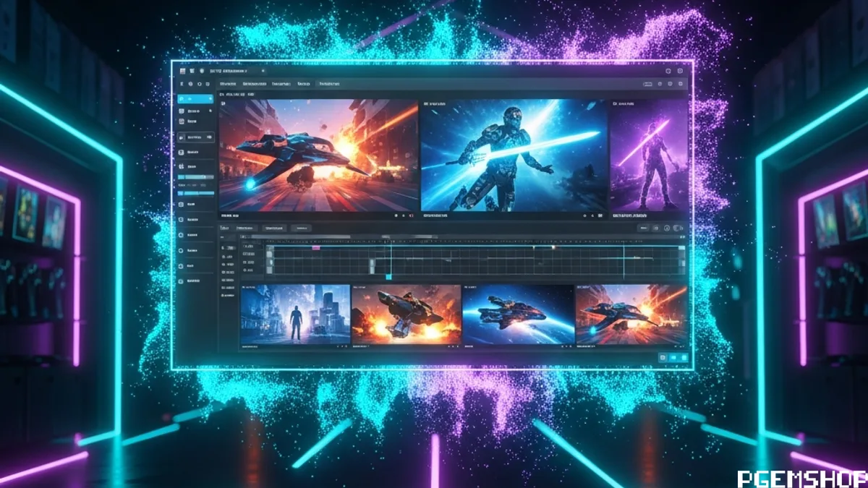The width and height of the screenshot is (868, 488).
Task: Select the pink clip marker on the timeline
Action: click(316, 248)
